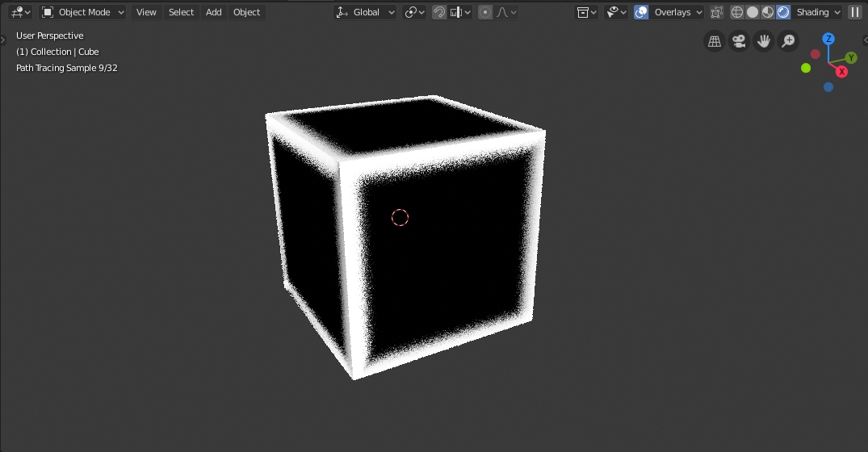The height and width of the screenshot is (452, 868).
Task: Open the View menu
Action: tap(146, 12)
